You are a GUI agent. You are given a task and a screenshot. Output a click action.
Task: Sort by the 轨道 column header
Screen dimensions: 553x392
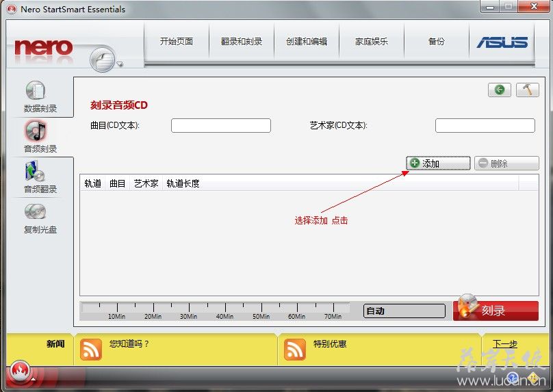coord(93,183)
